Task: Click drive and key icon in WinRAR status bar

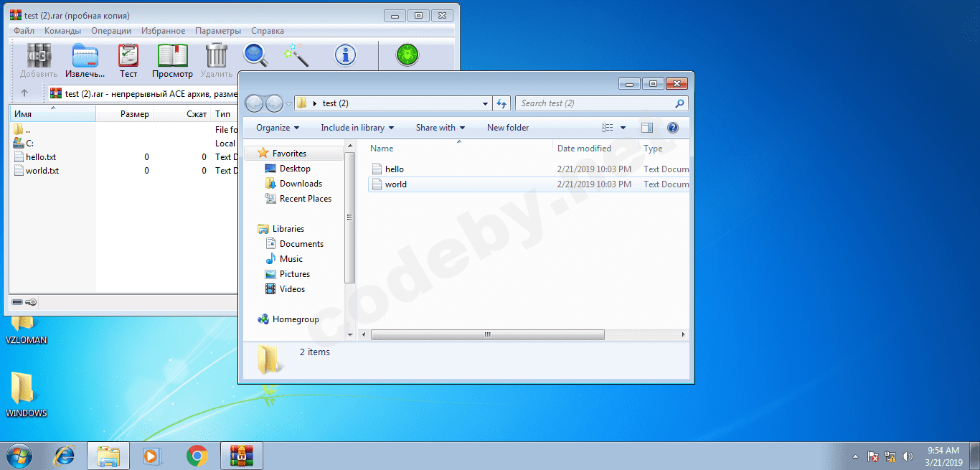Action: pyautogui.click(x=24, y=302)
